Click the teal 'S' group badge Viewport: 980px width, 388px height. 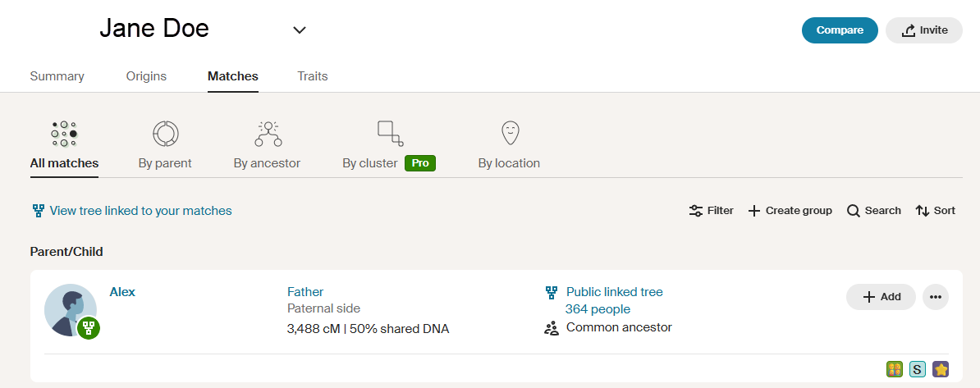coord(918,369)
